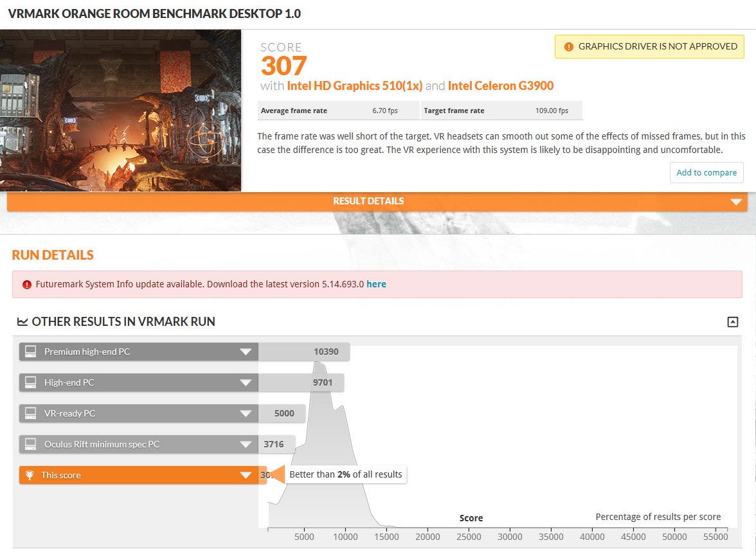Click the Premium high-end PC label
Screen dimensions: 756x556
point(87,352)
